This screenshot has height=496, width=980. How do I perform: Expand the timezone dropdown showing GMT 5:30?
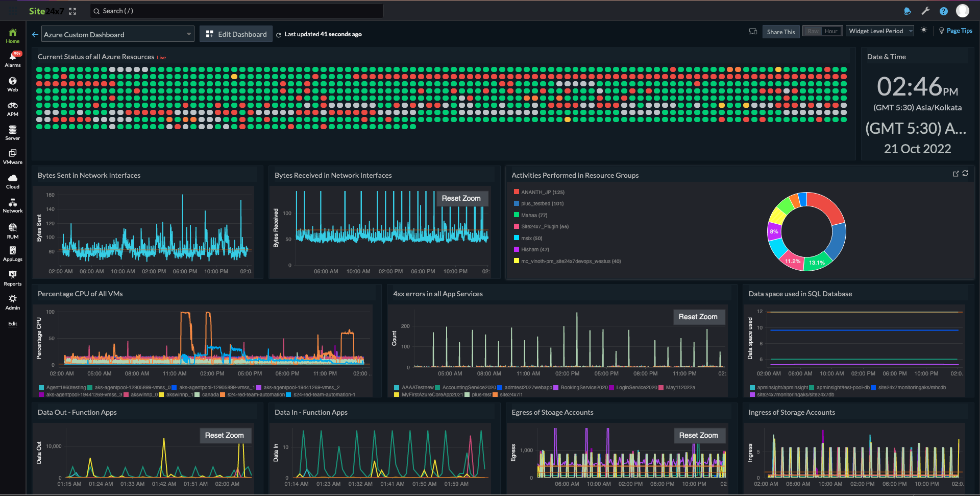point(917,128)
